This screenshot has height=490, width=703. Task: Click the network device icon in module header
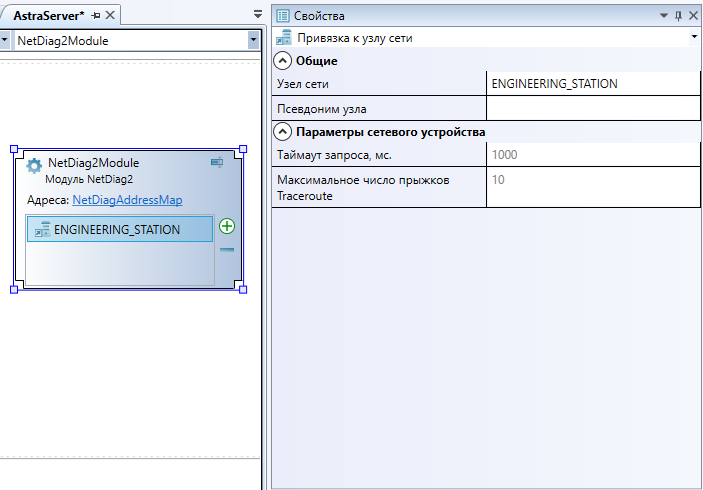point(217,162)
